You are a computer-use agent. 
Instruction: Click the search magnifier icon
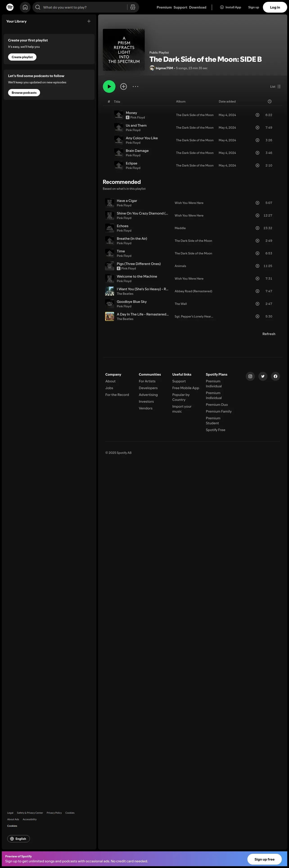[38, 7]
